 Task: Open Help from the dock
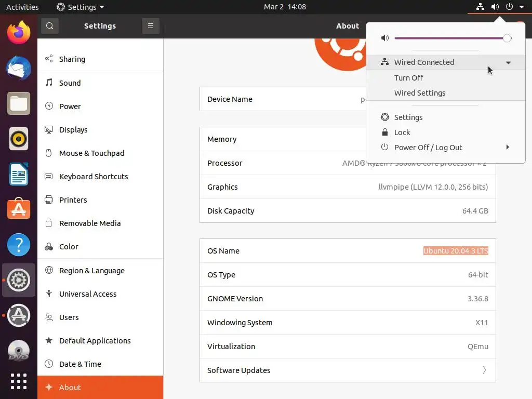click(x=19, y=245)
